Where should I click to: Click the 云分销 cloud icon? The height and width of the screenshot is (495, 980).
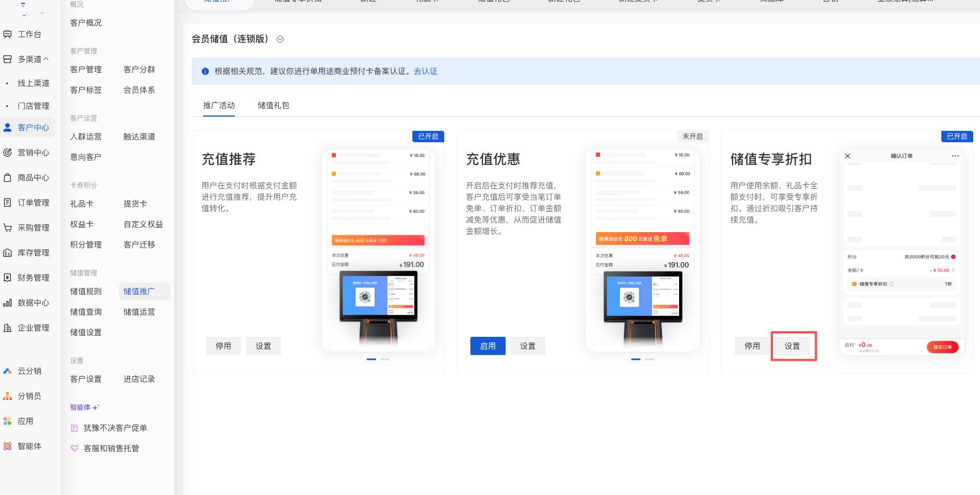point(7,371)
